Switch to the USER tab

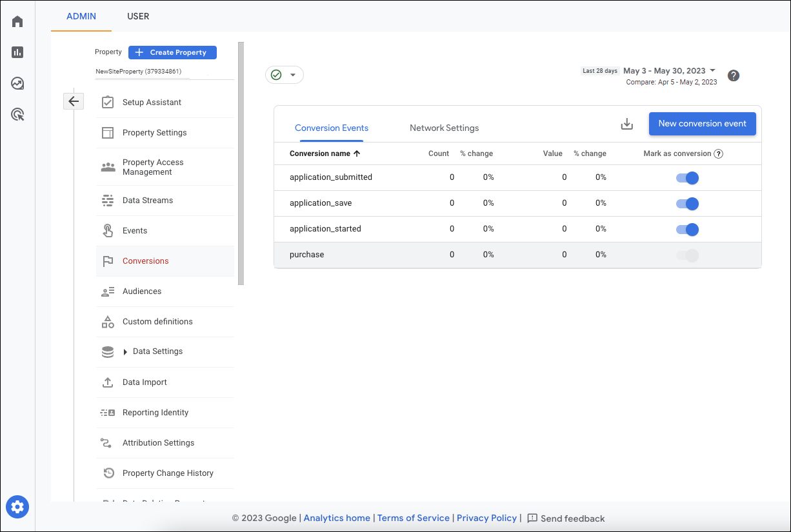(x=138, y=16)
